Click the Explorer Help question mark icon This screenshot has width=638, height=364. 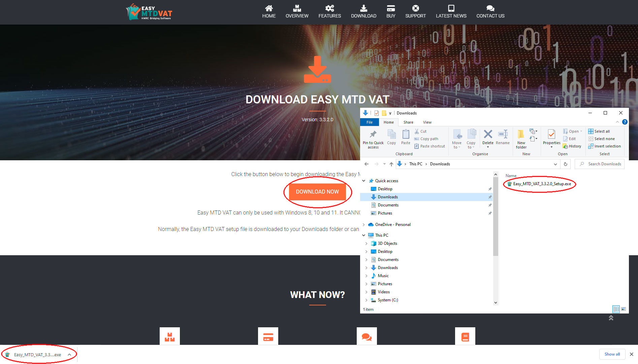pos(625,122)
